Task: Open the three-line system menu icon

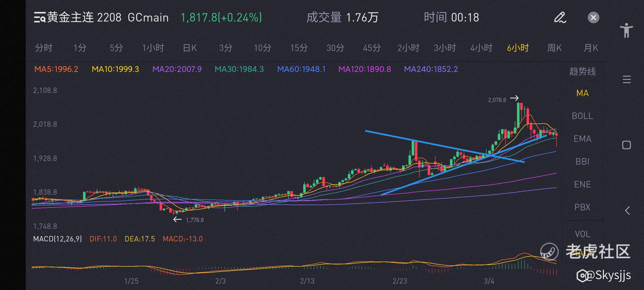Action: click(627, 80)
